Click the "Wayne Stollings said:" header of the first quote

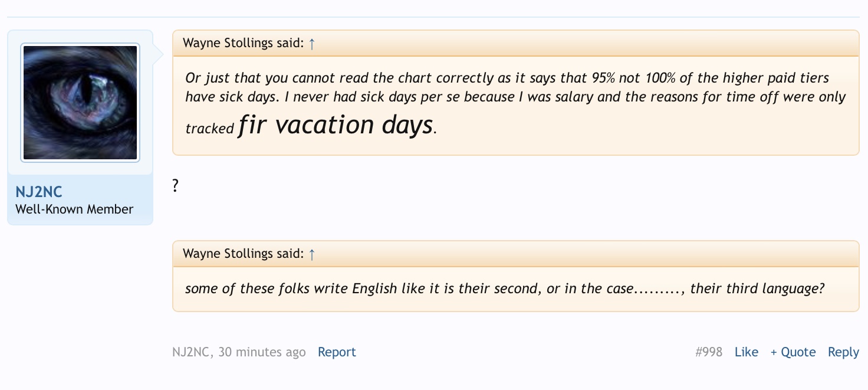(x=244, y=43)
